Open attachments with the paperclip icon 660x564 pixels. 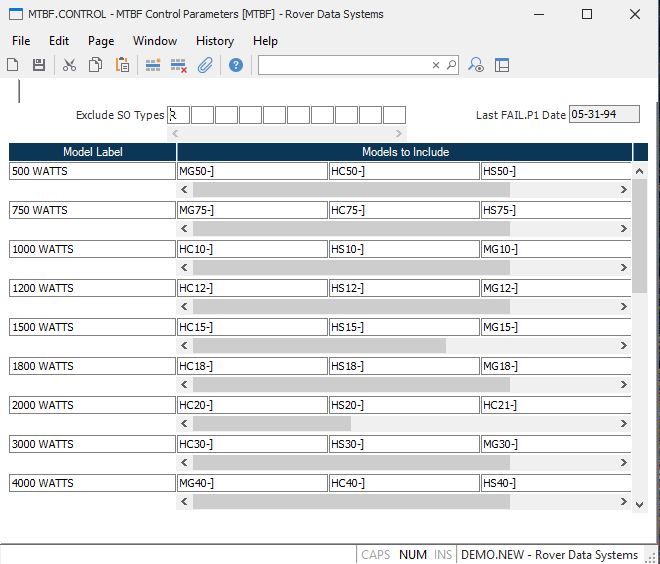click(205, 65)
